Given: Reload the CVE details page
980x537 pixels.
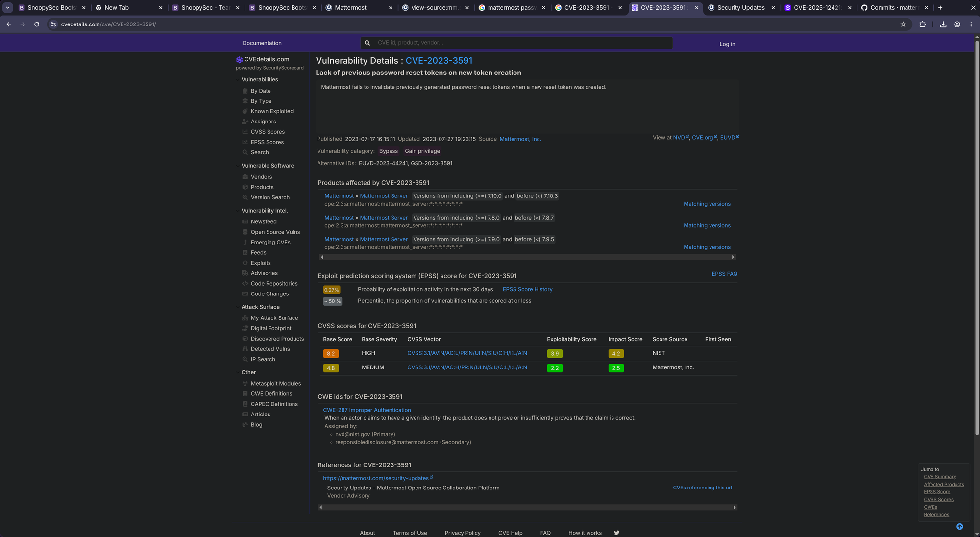Looking at the screenshot, I should pyautogui.click(x=37, y=24).
